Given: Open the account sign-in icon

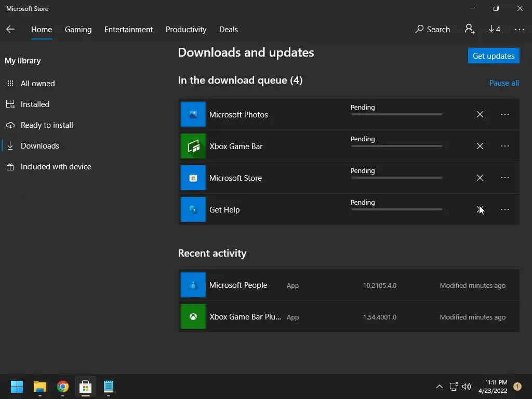Looking at the screenshot, I should click(470, 29).
